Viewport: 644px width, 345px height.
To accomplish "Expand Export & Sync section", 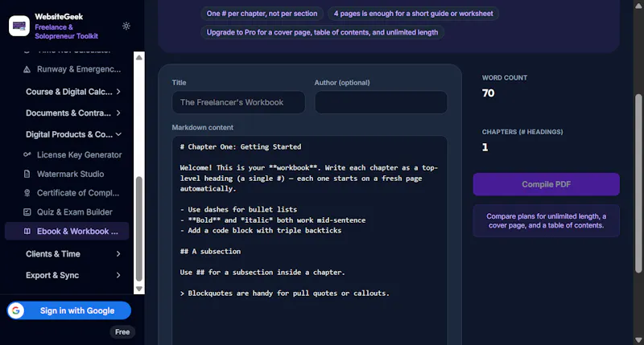I will [72, 275].
